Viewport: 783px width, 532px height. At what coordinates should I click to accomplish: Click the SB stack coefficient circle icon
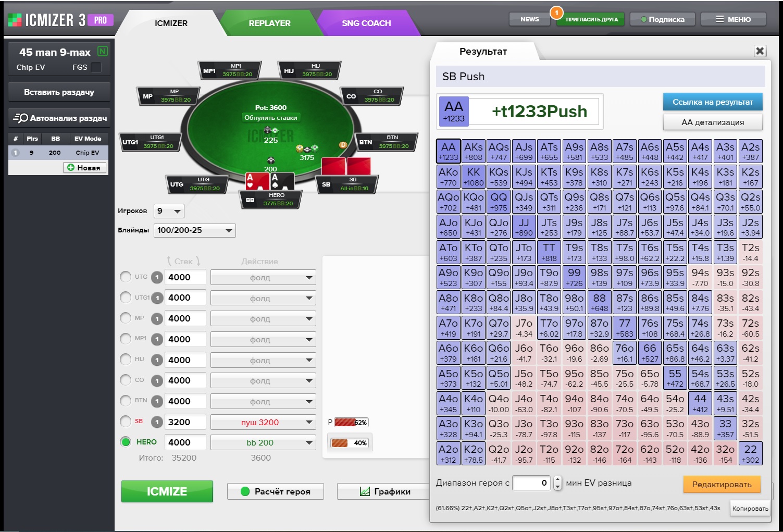(157, 422)
